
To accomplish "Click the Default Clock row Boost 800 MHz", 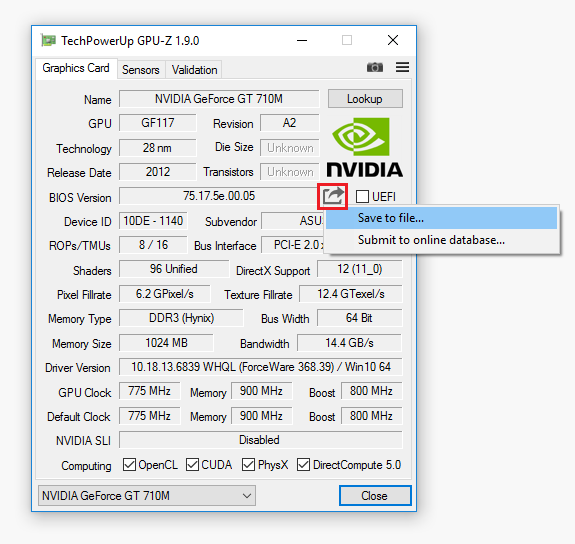I will pyautogui.click(x=371, y=416).
